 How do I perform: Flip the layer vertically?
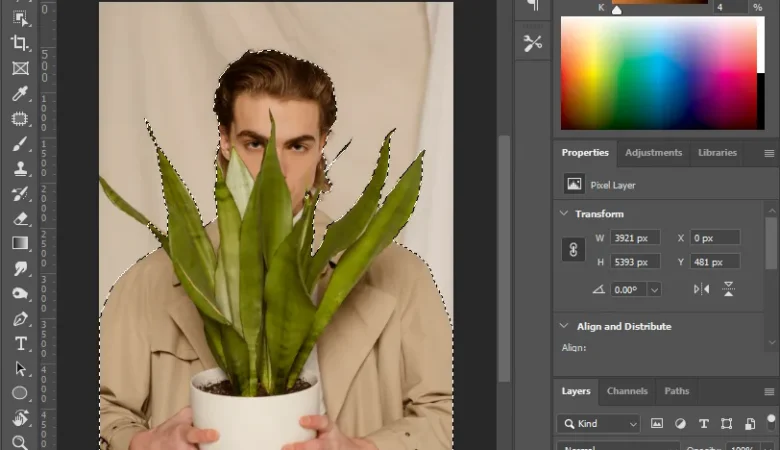pos(728,289)
